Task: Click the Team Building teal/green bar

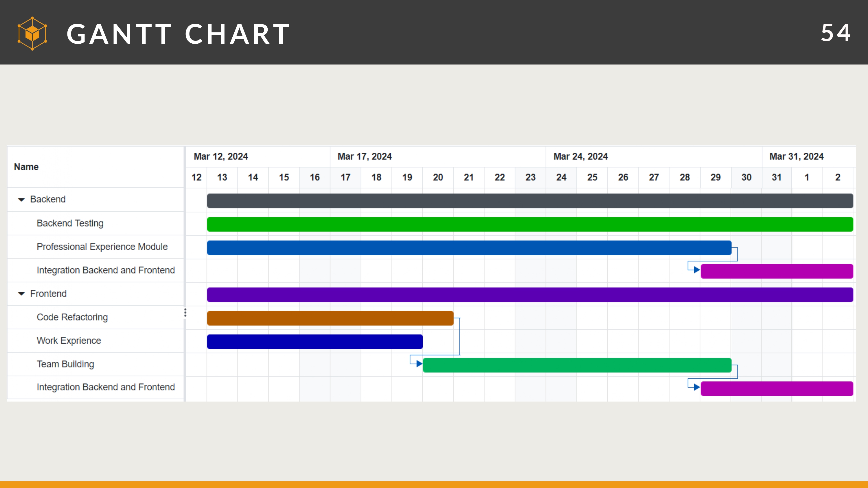Action: 576,364
